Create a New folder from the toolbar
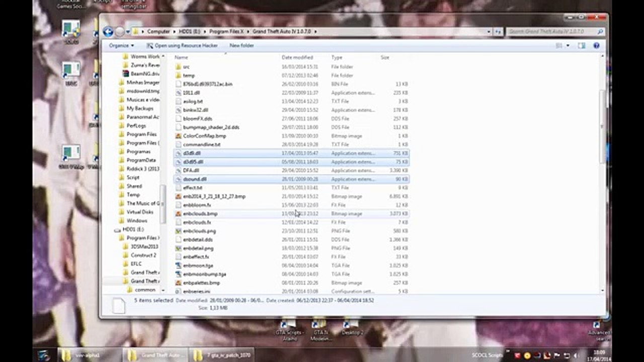644x362 pixels. [x=242, y=45]
